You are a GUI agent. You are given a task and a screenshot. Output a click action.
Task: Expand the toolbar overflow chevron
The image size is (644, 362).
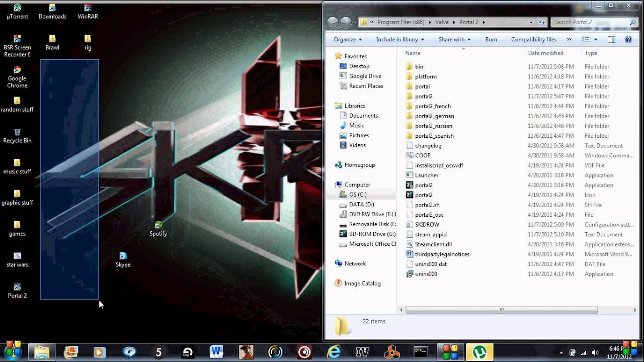569,39
